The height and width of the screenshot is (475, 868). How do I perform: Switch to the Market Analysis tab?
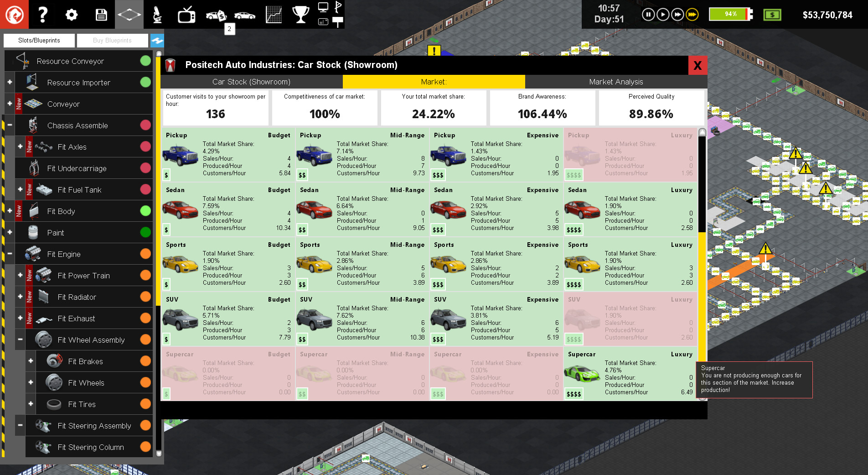(x=616, y=82)
